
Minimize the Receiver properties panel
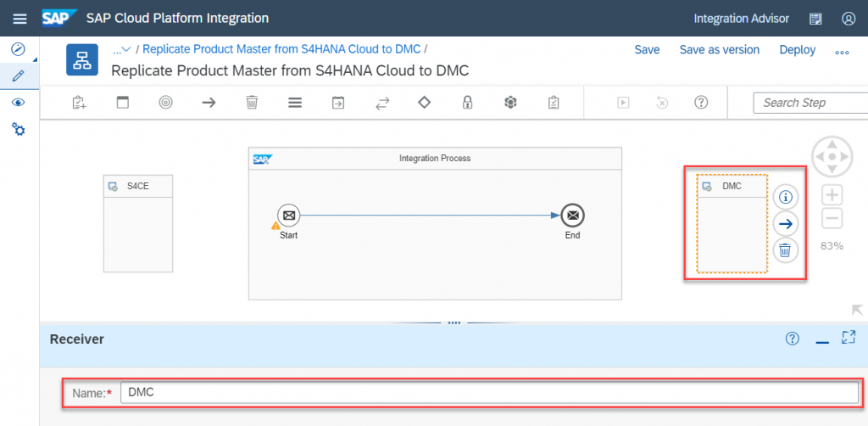coord(822,342)
